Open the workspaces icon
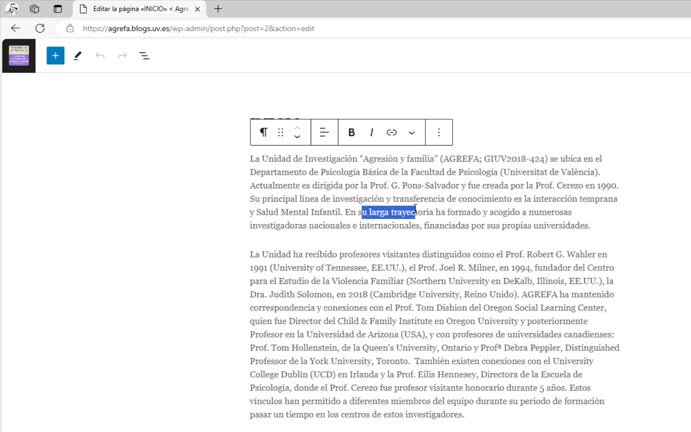This screenshot has height=432, width=691. 34,9
